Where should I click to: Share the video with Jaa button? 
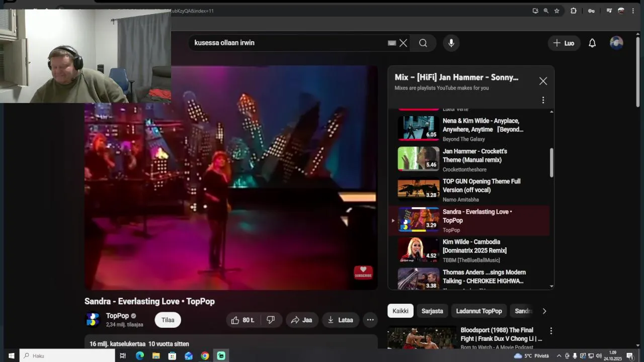click(x=302, y=320)
